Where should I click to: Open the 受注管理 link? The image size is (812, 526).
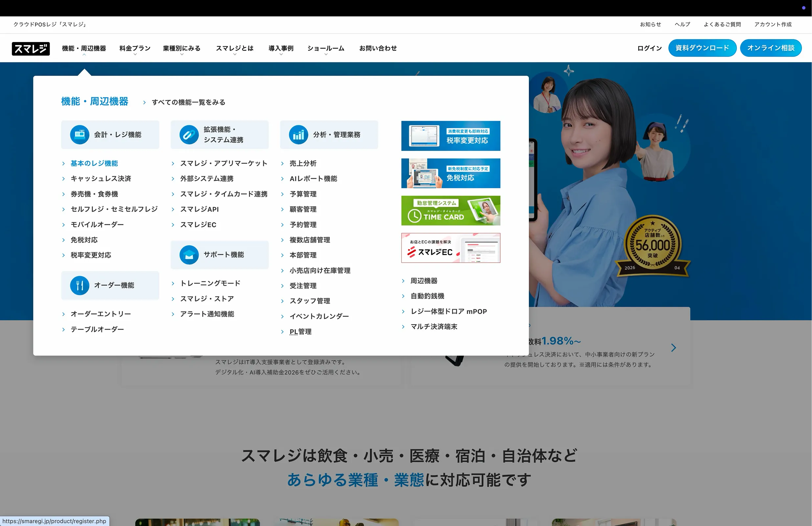coord(303,286)
